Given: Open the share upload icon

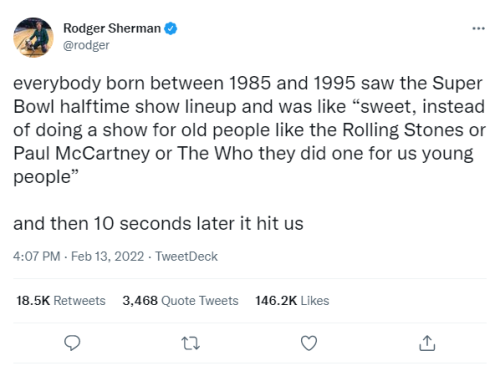Looking at the screenshot, I should pyautogui.click(x=427, y=343).
